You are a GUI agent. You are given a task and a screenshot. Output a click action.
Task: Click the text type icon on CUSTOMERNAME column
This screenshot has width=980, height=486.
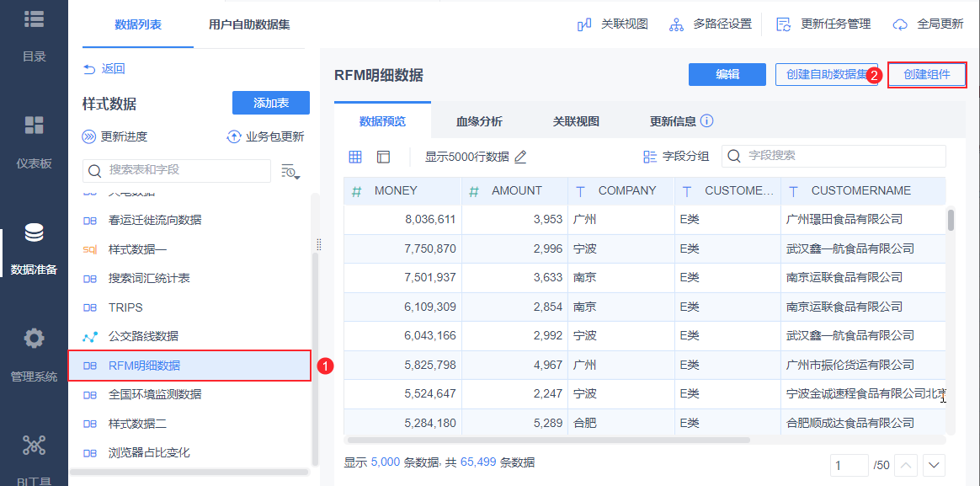[794, 191]
